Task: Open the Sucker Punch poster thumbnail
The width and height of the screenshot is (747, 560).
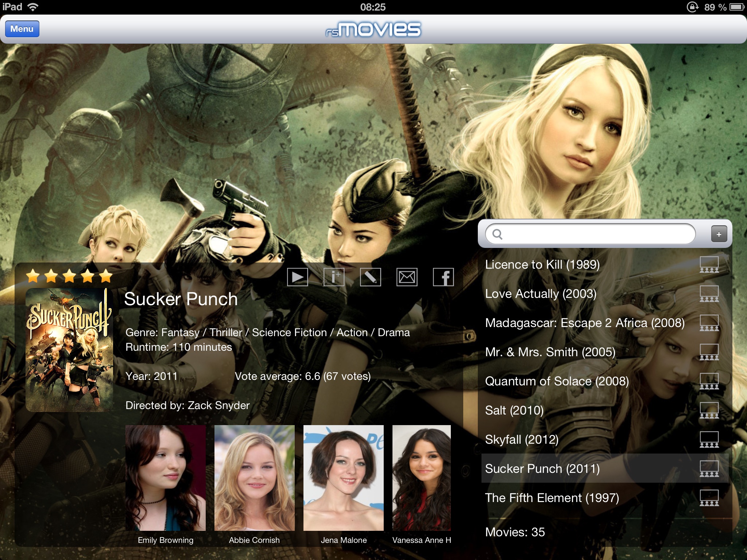Action: coord(69,350)
